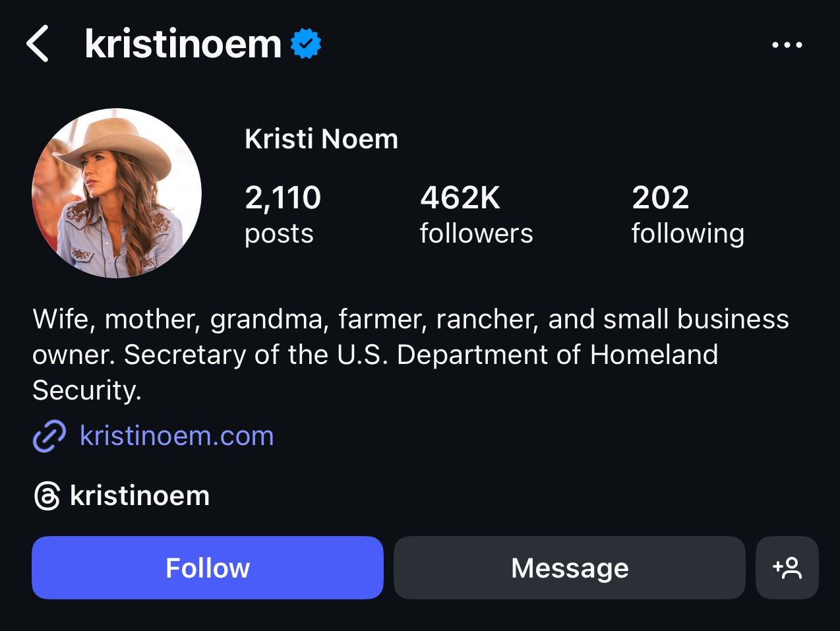Open the kristinoem.com website link
The height and width of the screenshot is (631, 840).
tap(177, 436)
